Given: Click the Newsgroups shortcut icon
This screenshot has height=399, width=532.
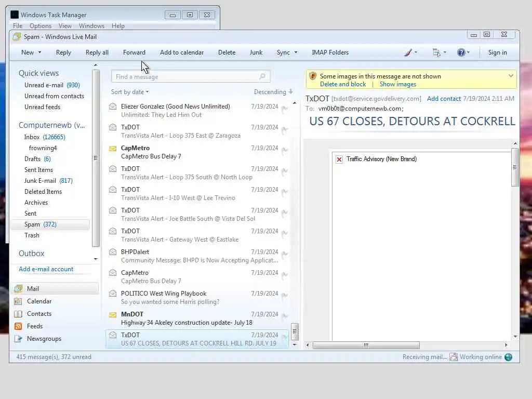Looking at the screenshot, I should pos(18,339).
